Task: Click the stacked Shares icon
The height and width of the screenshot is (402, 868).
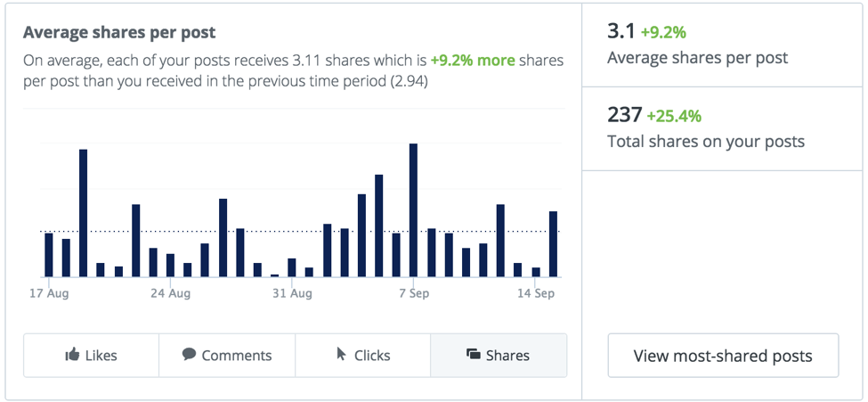Action: (473, 355)
